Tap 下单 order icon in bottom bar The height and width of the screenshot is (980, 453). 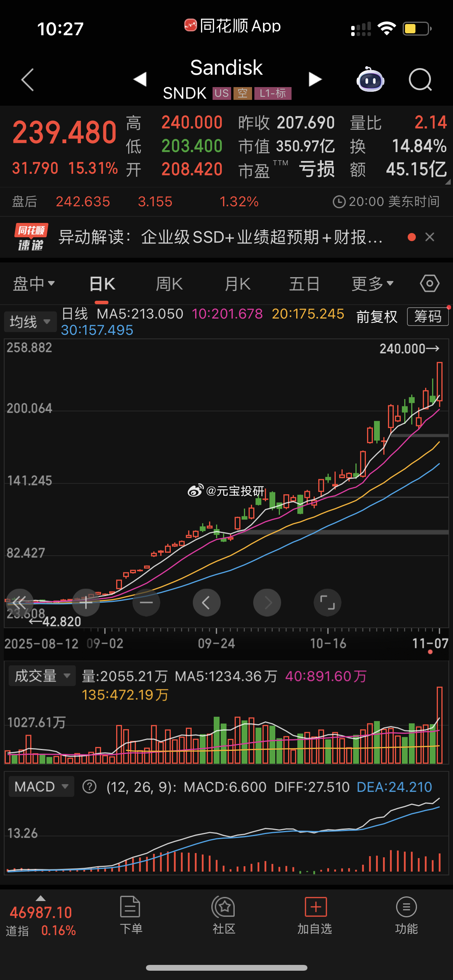[x=130, y=915]
